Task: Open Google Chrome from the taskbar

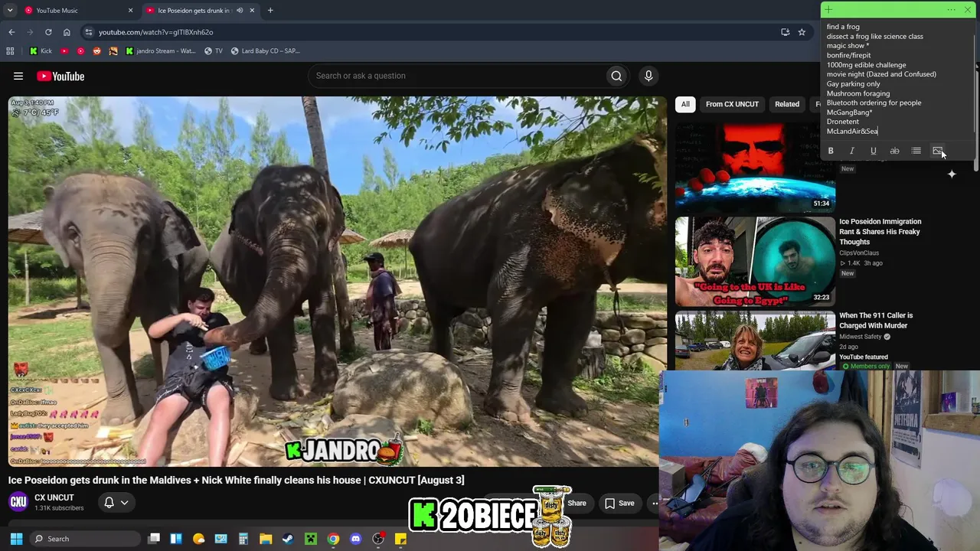Action: click(333, 539)
